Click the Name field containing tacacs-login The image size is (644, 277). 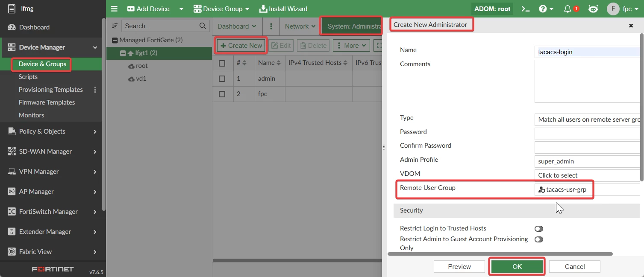587,52
